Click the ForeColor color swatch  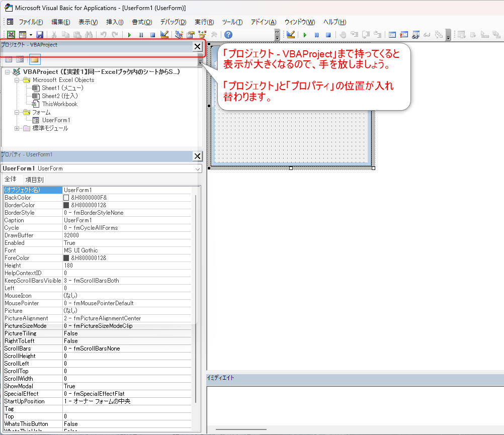coord(66,258)
